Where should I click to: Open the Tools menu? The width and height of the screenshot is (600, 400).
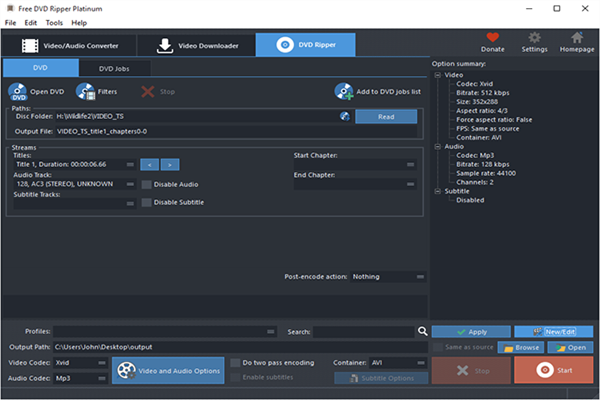tap(54, 22)
